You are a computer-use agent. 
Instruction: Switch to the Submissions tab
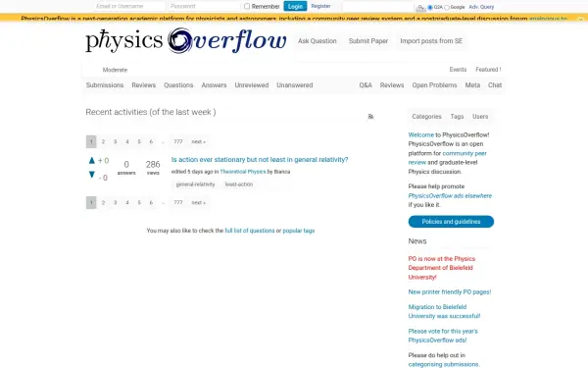pyautogui.click(x=105, y=85)
